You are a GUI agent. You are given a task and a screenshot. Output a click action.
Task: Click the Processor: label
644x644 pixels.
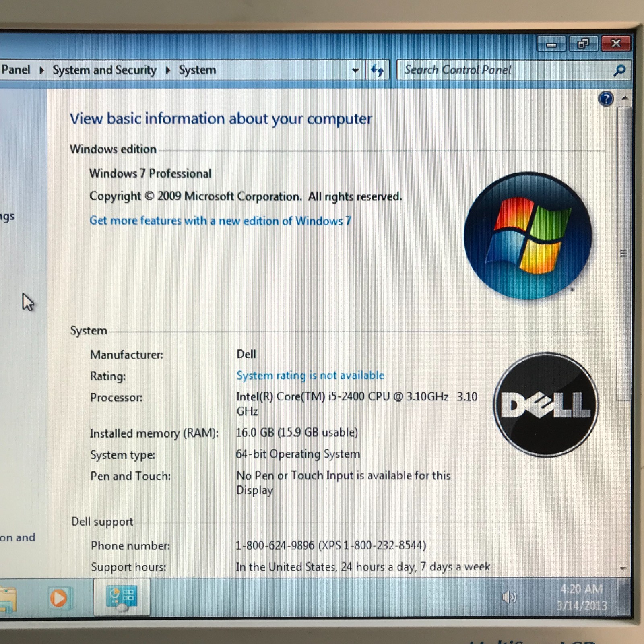(116, 398)
